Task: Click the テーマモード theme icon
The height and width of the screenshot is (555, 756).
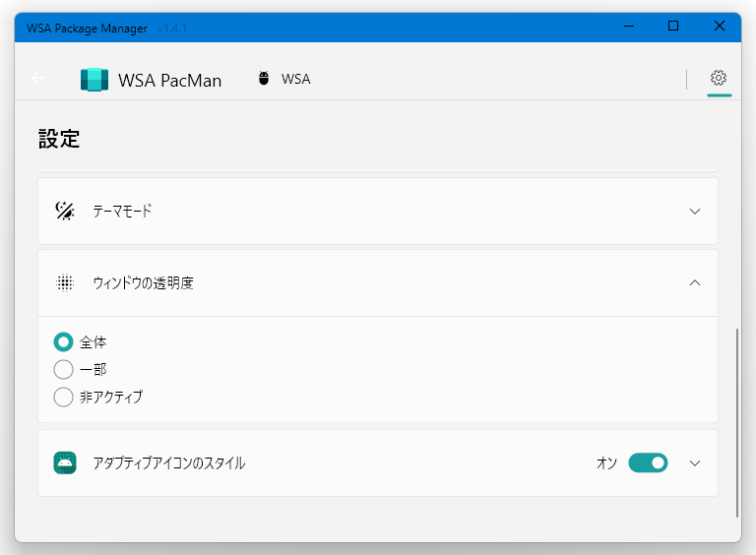Action: point(65,211)
